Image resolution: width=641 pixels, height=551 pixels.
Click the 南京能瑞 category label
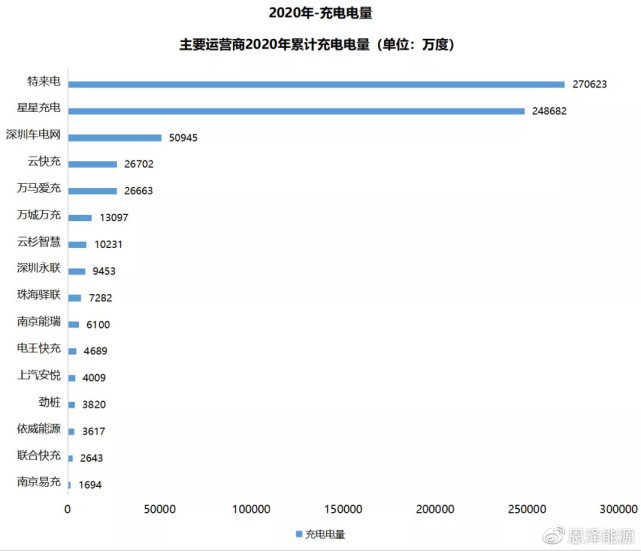(38, 321)
